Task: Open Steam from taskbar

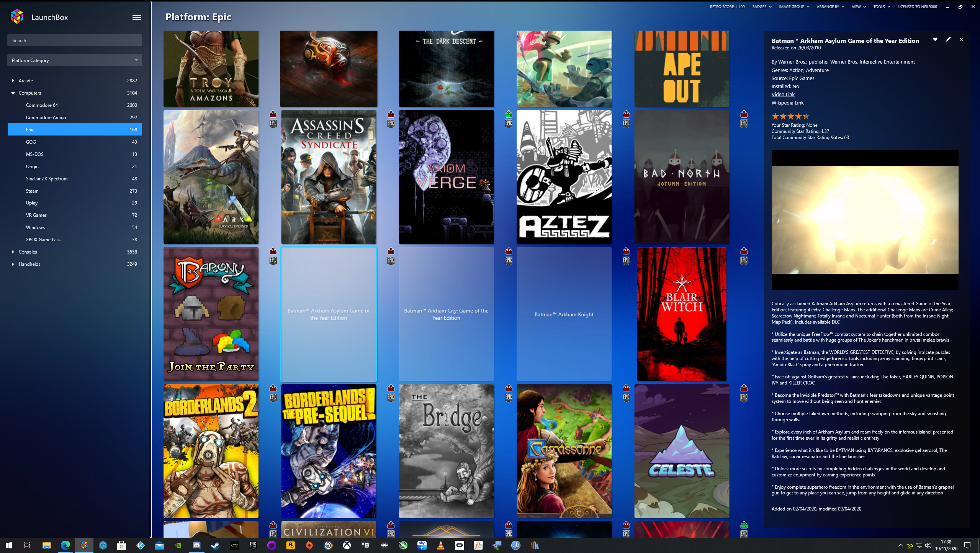Action: (x=215, y=545)
